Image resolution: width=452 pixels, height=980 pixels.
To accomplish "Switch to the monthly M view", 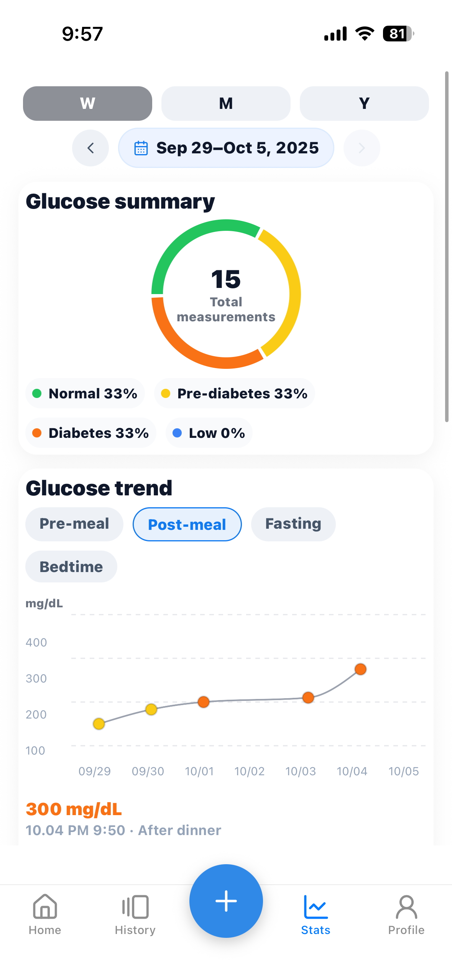I will [226, 104].
